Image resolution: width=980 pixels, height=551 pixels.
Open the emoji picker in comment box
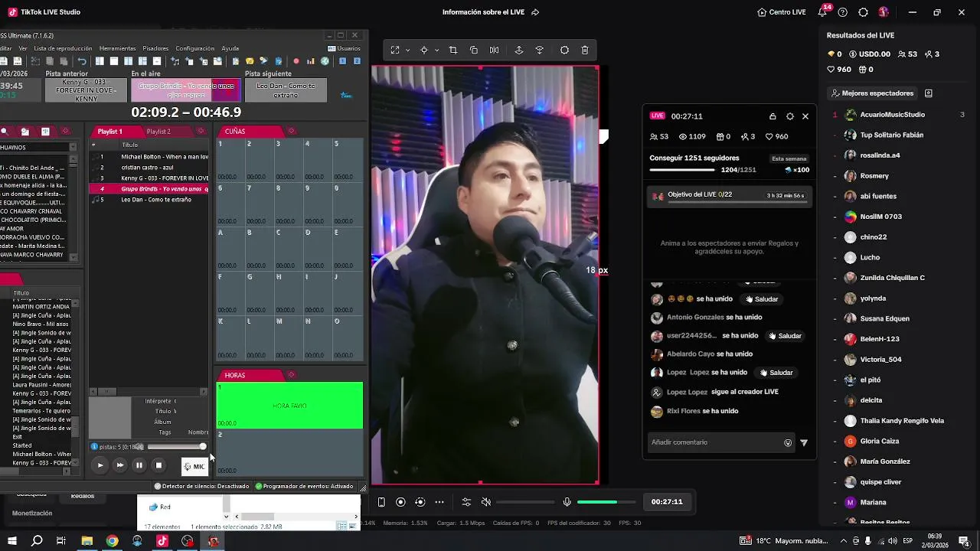[x=788, y=442]
